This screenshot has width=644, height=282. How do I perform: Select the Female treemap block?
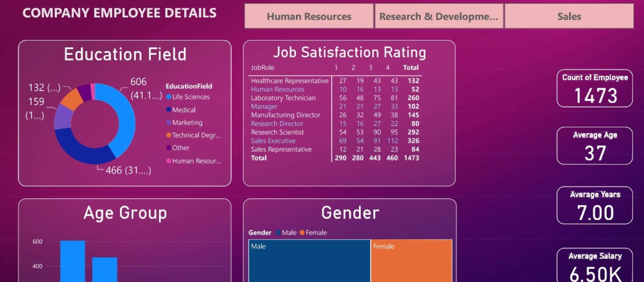[411, 261]
